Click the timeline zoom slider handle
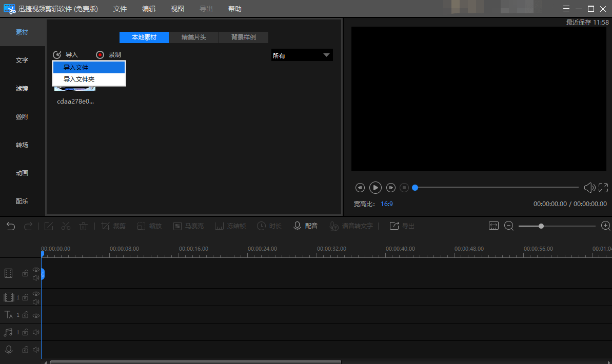 point(541,226)
